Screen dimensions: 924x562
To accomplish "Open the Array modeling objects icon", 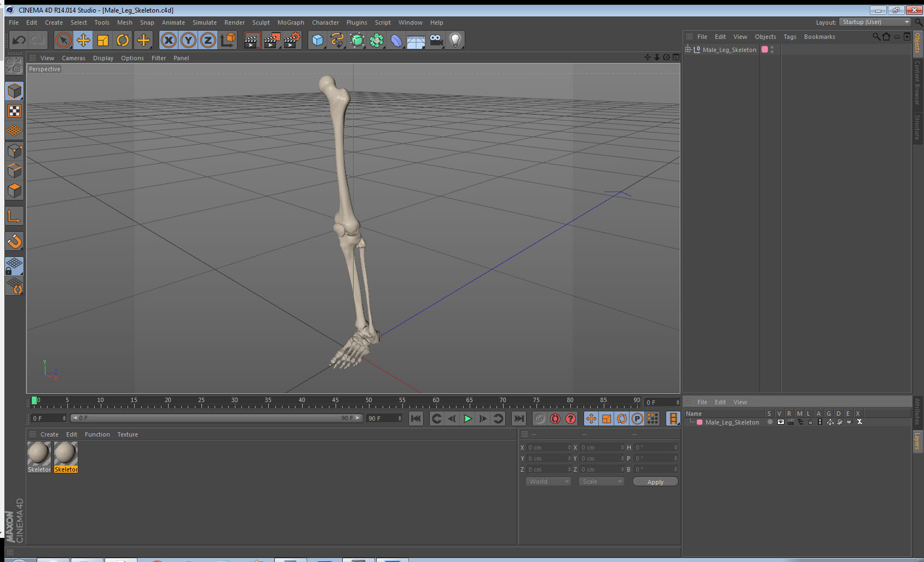I will click(377, 40).
